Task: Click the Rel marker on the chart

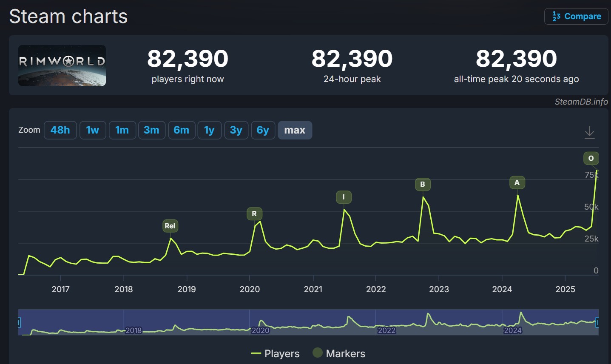Action: [170, 226]
